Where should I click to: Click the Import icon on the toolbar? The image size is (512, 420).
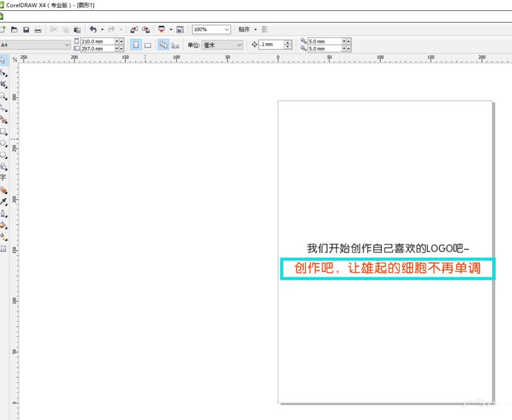133,29
